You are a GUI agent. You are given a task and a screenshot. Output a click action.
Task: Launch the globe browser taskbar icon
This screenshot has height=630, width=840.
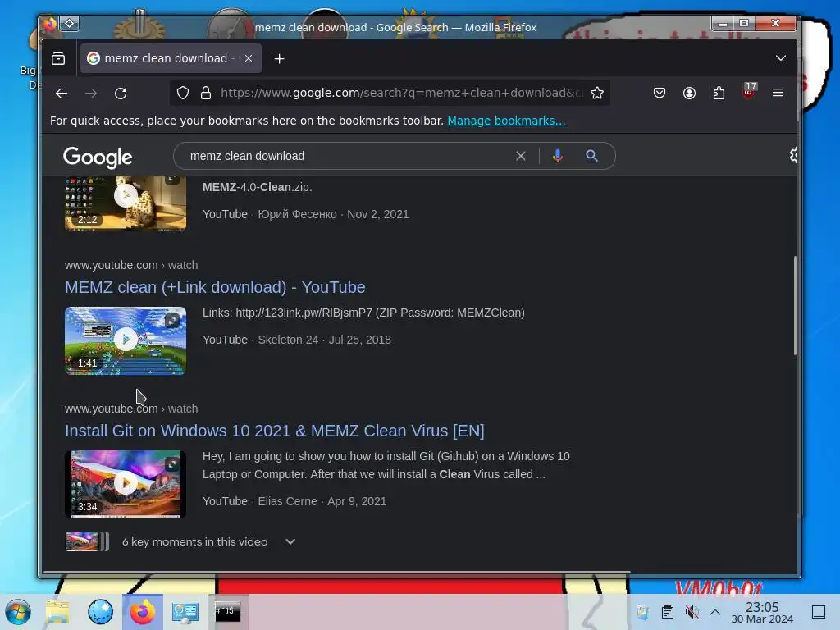pyautogui.click(x=100, y=612)
